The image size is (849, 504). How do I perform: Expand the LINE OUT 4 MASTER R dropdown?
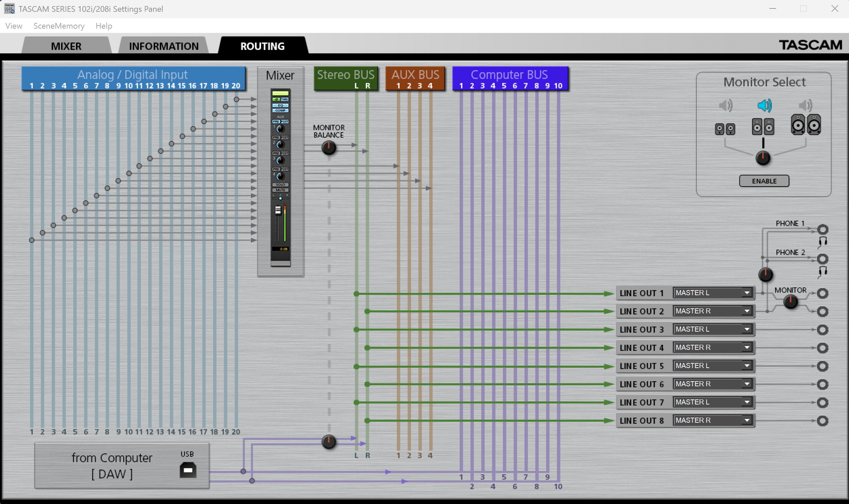(713, 347)
